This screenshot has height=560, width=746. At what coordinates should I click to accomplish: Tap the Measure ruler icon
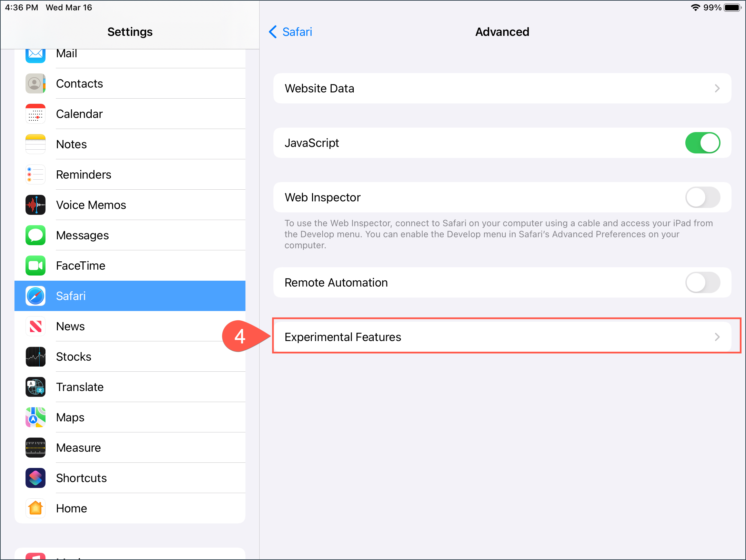tap(36, 448)
